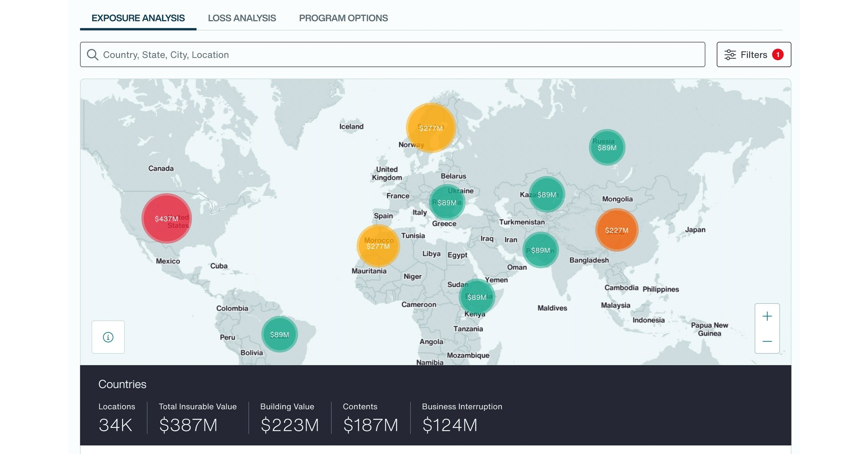Select the red United States $437M bubble

[x=166, y=219]
